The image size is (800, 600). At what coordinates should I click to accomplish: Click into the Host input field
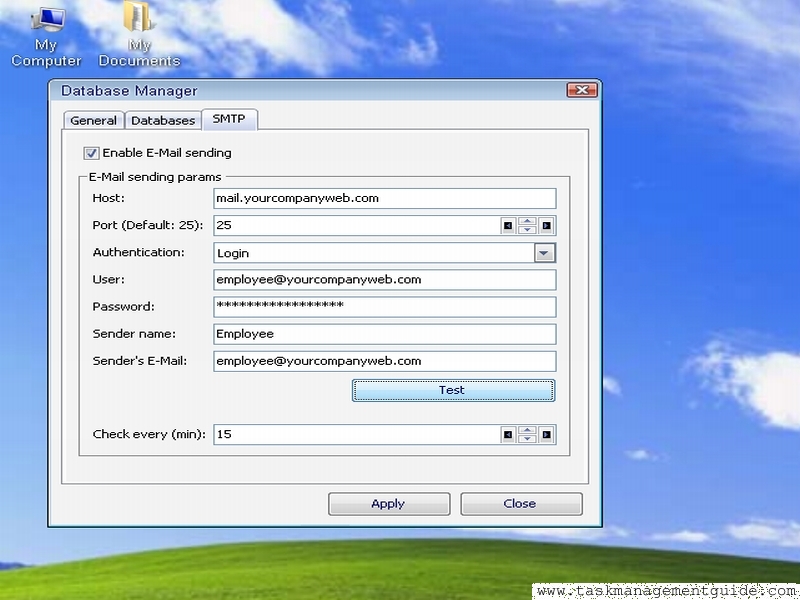[x=385, y=198]
